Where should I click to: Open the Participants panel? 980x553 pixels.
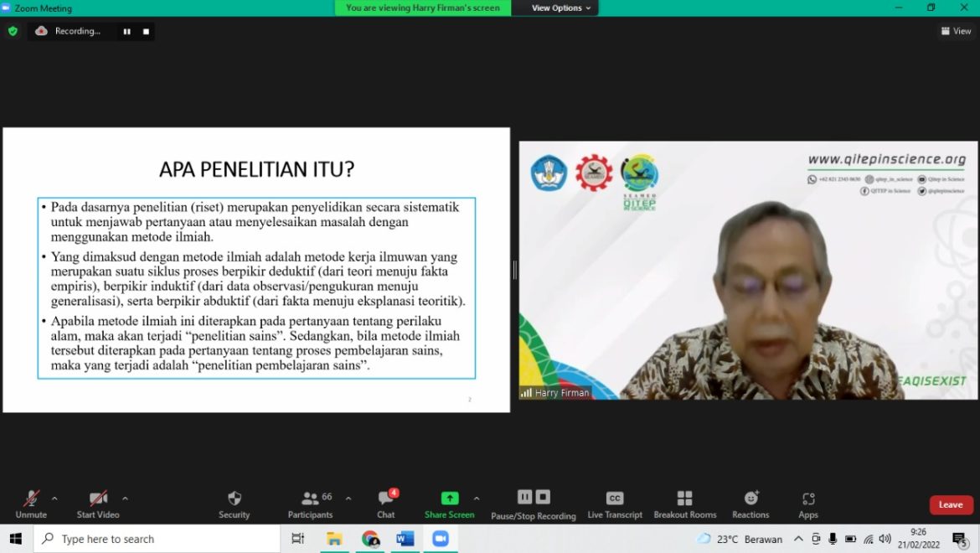pos(310,501)
